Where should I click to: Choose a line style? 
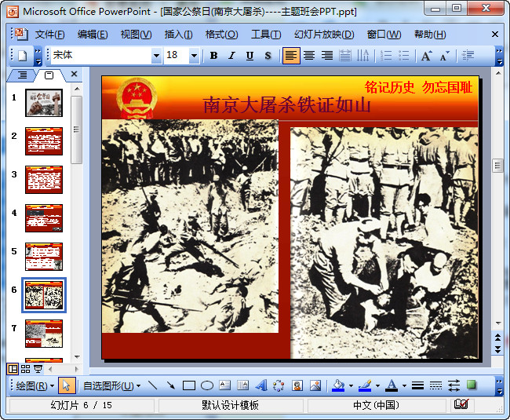pyautogui.click(x=417, y=385)
